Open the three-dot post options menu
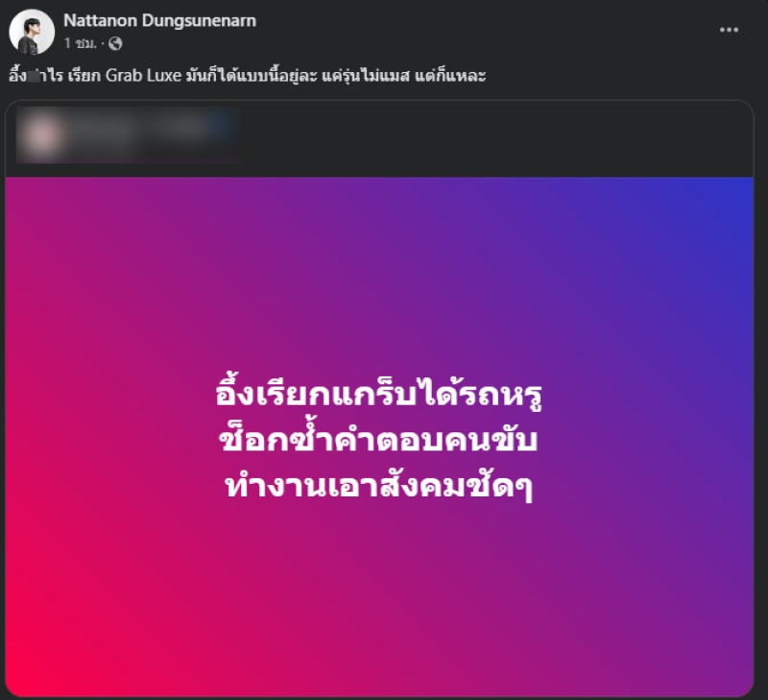 coord(729,30)
